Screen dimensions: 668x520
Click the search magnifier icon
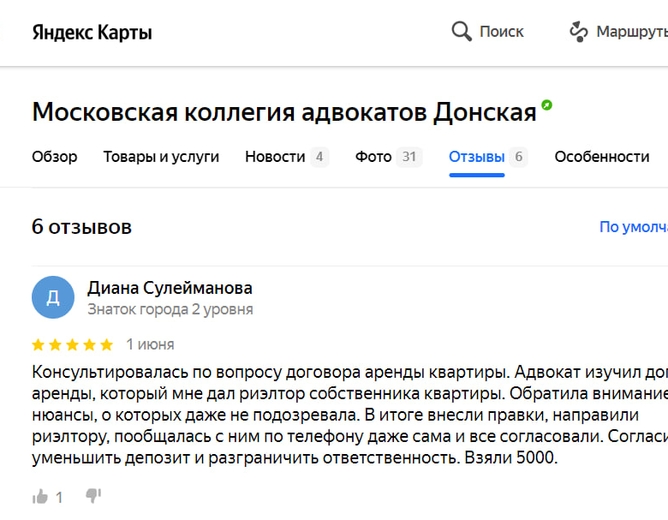(461, 32)
